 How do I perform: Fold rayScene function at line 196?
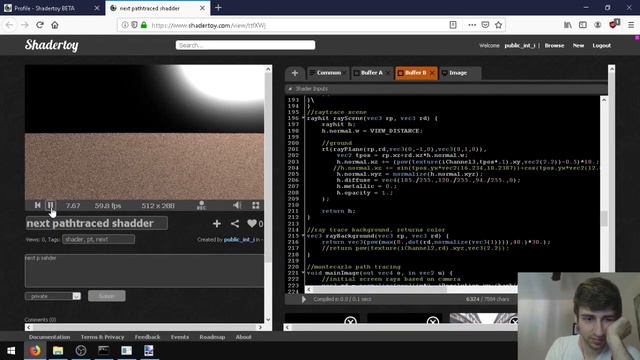coord(303,118)
